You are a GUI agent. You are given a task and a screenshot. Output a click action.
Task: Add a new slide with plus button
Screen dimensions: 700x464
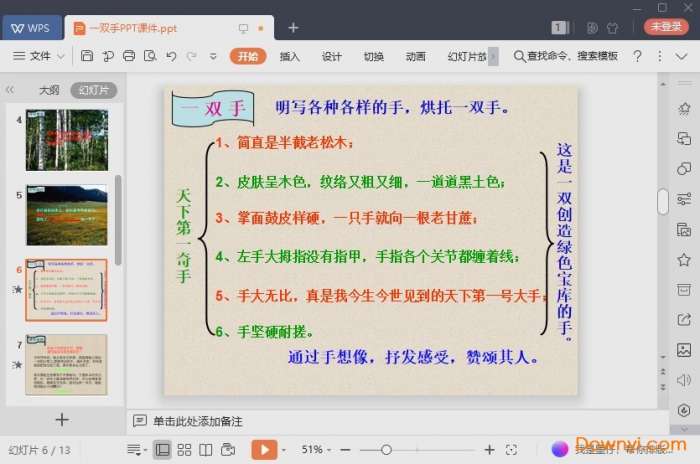tap(62, 420)
